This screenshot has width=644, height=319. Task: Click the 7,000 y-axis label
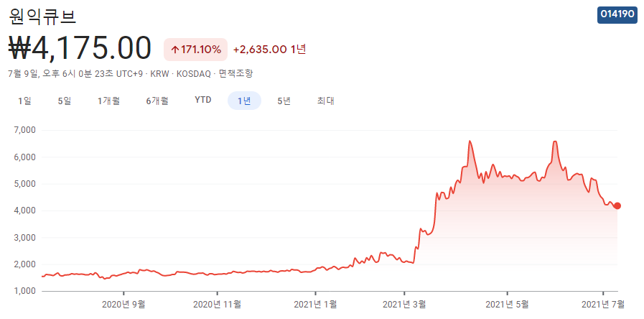pyautogui.click(x=25, y=130)
